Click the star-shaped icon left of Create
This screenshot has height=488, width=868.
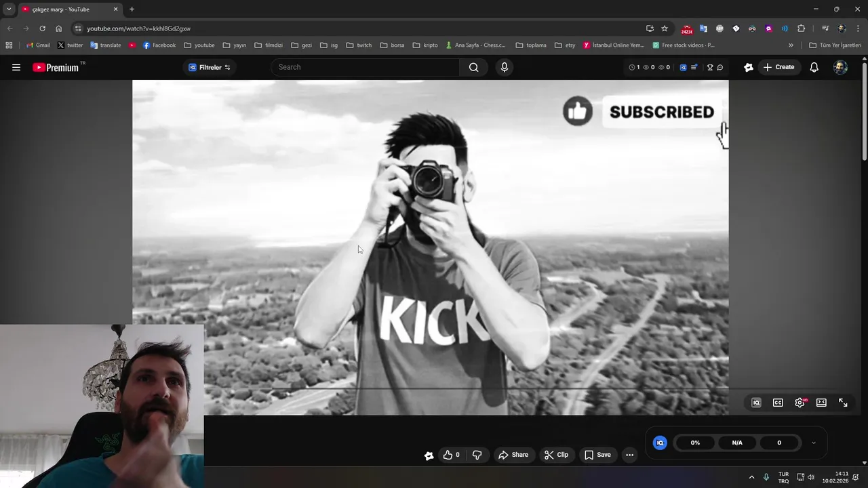pyautogui.click(x=748, y=67)
